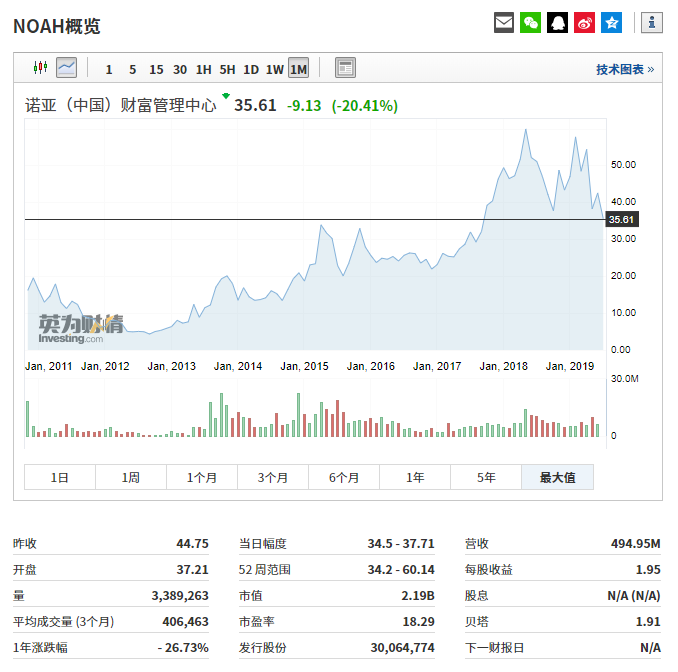Click the tall volume bar near Jan 2018
This screenshot has height=672, width=678.
(x=525, y=423)
